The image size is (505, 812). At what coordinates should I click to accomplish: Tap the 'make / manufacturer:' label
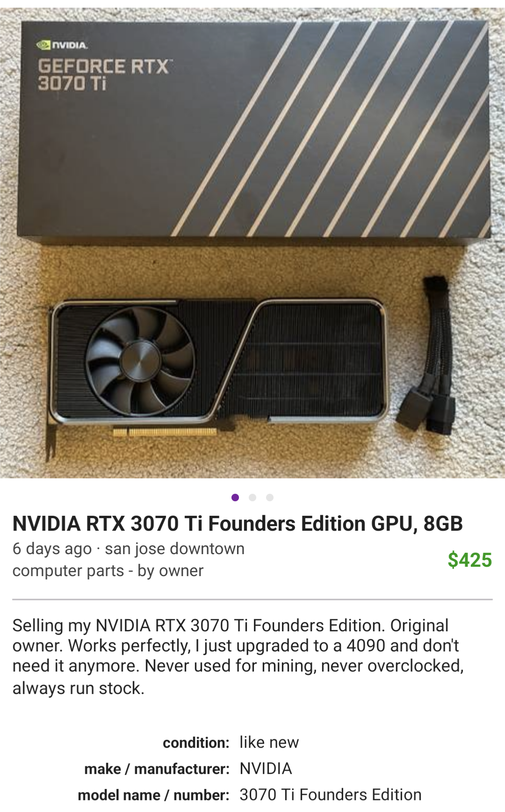pos(157,769)
